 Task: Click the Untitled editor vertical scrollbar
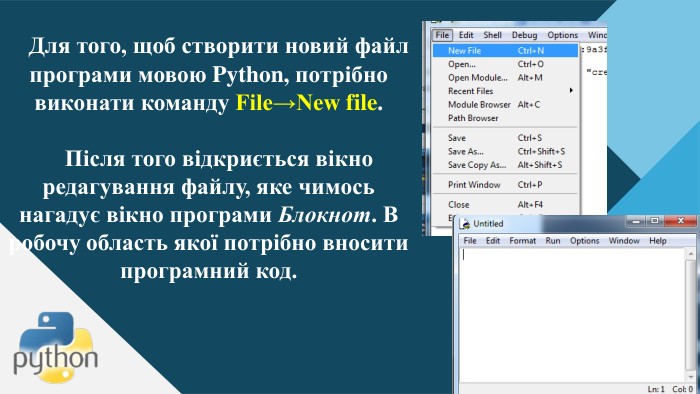(x=691, y=315)
